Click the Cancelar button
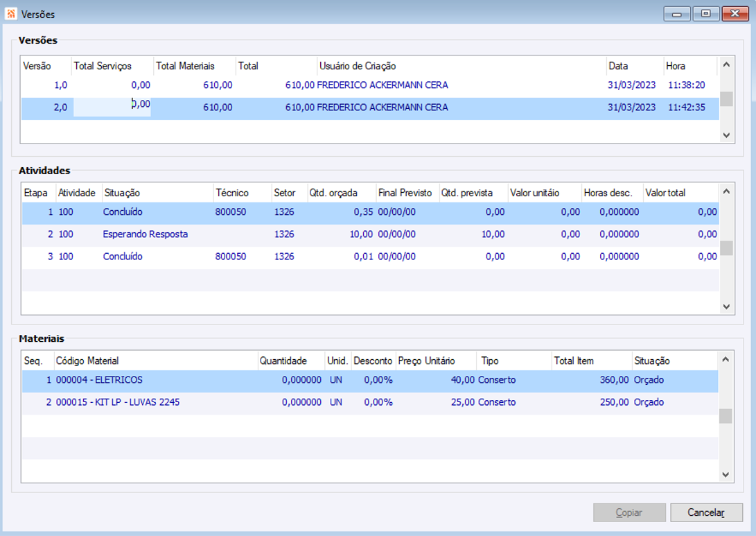Viewport: 756px width, 536px height. click(705, 512)
